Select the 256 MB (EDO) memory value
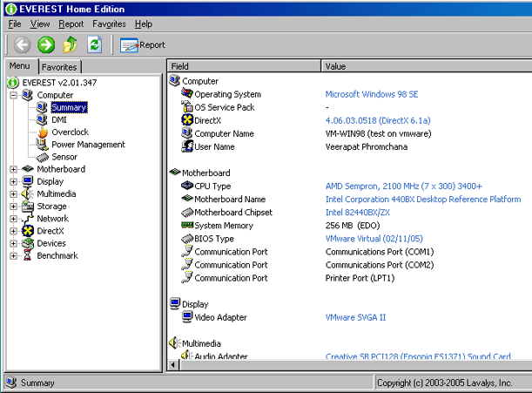The height and width of the screenshot is (393, 532). pos(352,226)
